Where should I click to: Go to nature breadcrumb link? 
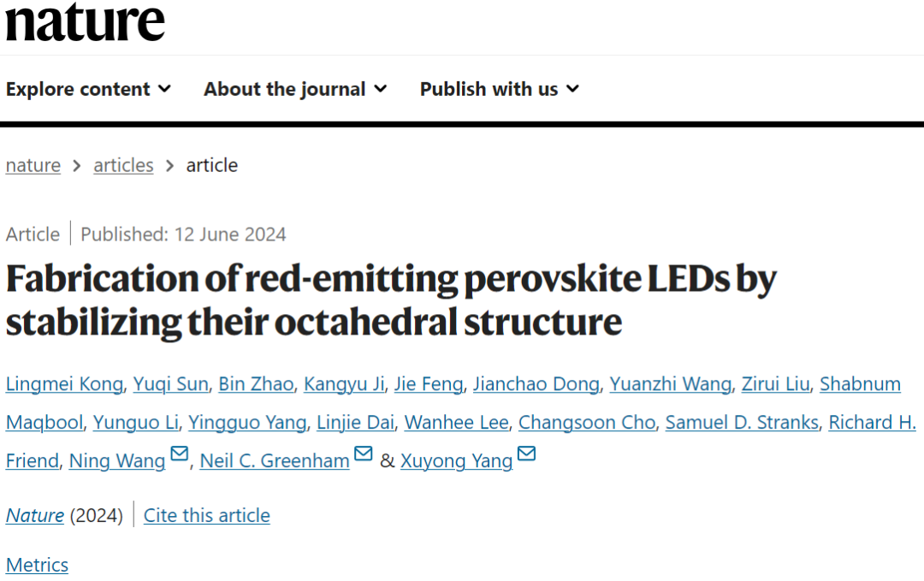pos(33,166)
